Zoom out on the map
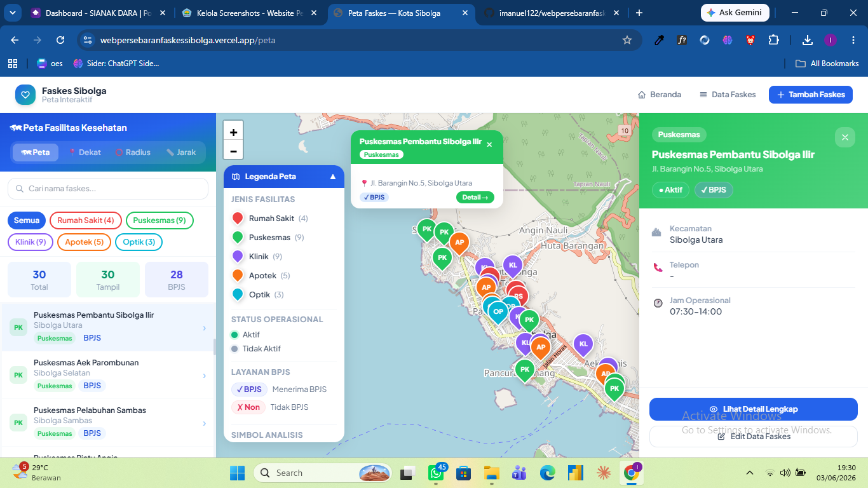The height and width of the screenshot is (488, 868). (x=233, y=151)
